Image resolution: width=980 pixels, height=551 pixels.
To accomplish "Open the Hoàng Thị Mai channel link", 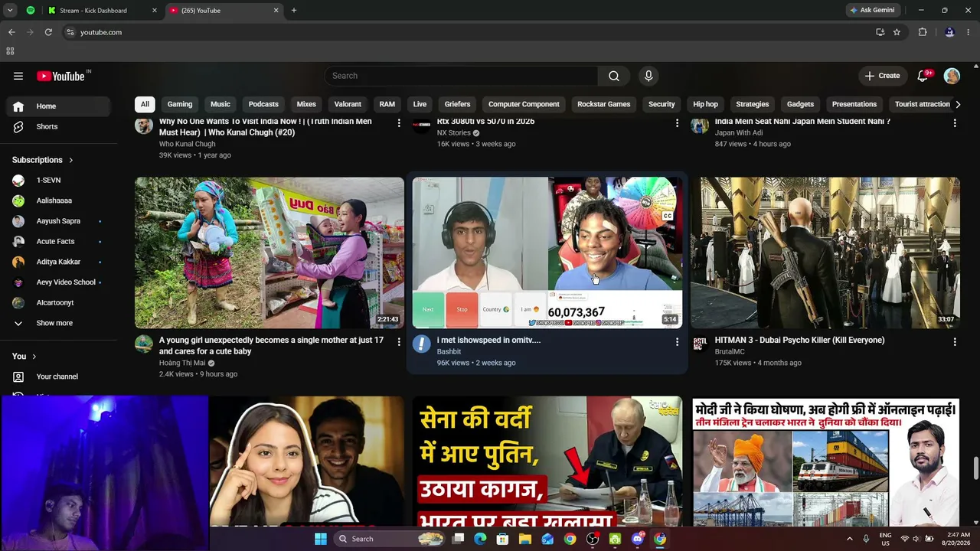I will pyautogui.click(x=182, y=363).
